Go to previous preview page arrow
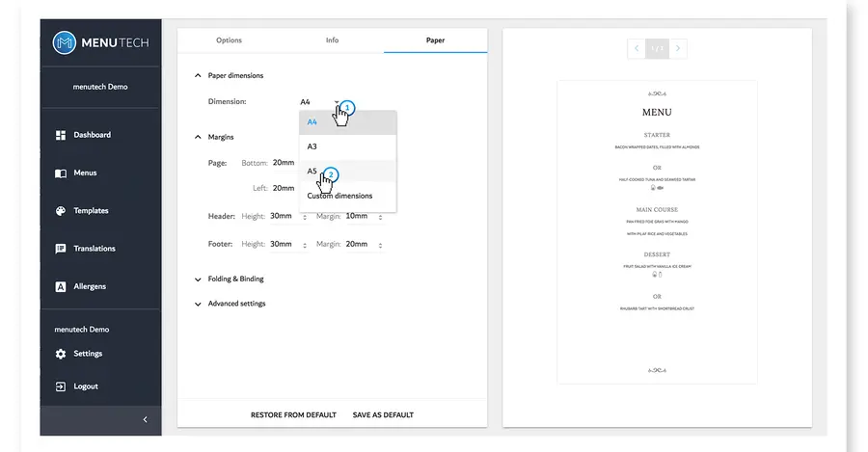 pyautogui.click(x=637, y=48)
